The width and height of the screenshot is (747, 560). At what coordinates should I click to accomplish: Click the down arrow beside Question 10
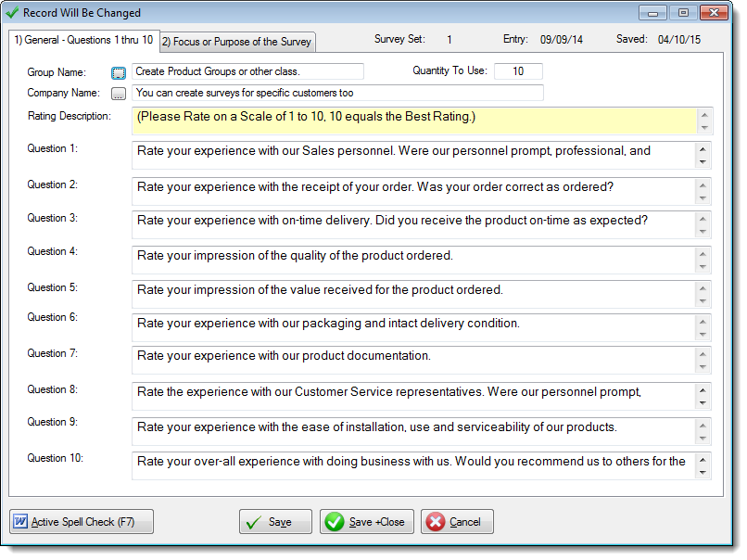(x=704, y=471)
